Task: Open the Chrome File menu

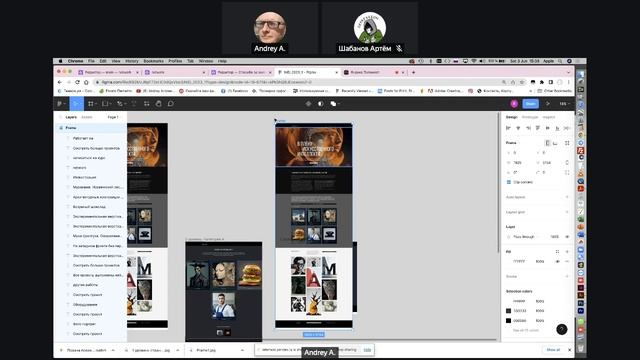Action: click(91, 61)
